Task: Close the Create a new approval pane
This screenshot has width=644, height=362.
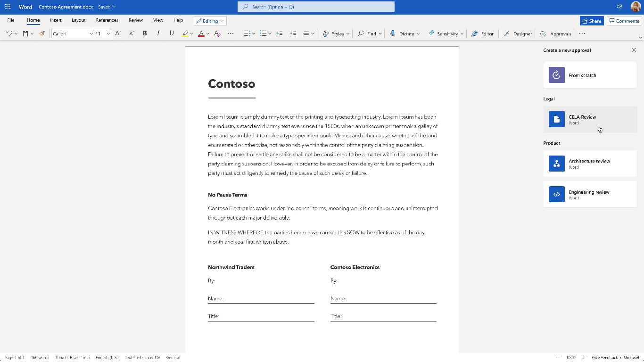Action: tap(634, 50)
